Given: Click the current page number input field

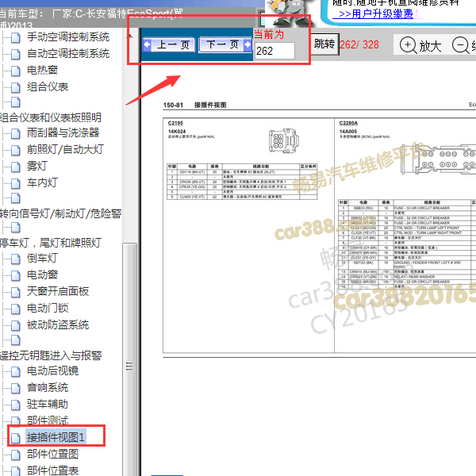Looking at the screenshot, I should click(274, 51).
